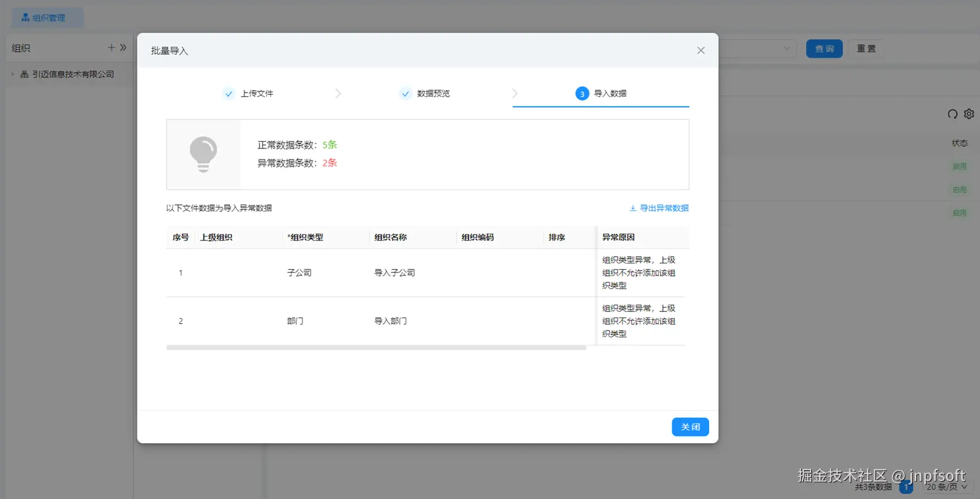Screen dimensions: 980x499
Task: Select 引迈信息技术有限公司 in the tree
Action: [73, 75]
